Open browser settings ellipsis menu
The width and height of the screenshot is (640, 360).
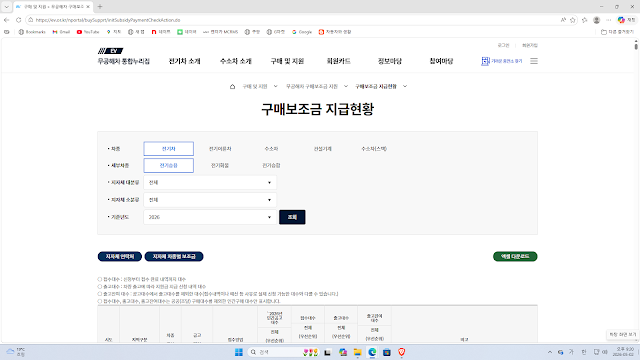pyautogui.click(x=609, y=20)
